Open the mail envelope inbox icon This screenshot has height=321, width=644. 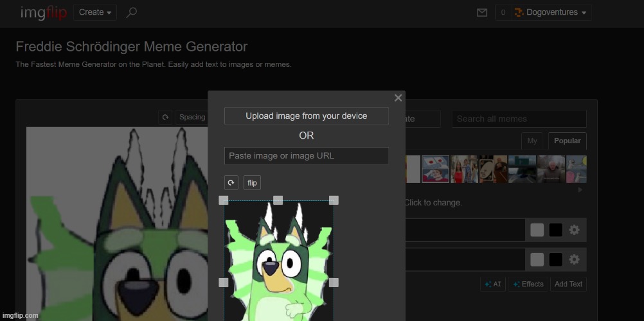[x=482, y=13]
